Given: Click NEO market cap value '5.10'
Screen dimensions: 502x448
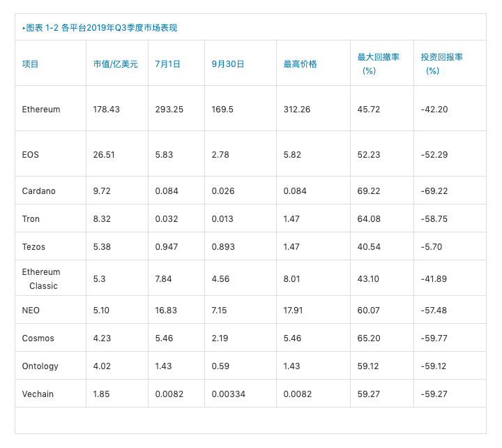Looking at the screenshot, I should (x=101, y=311).
